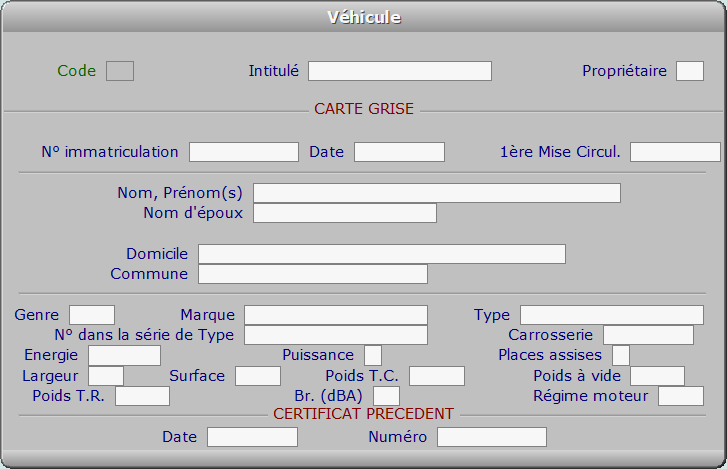Click the Propriétaire label
Screen dimensions: 727x469
(x=625, y=71)
